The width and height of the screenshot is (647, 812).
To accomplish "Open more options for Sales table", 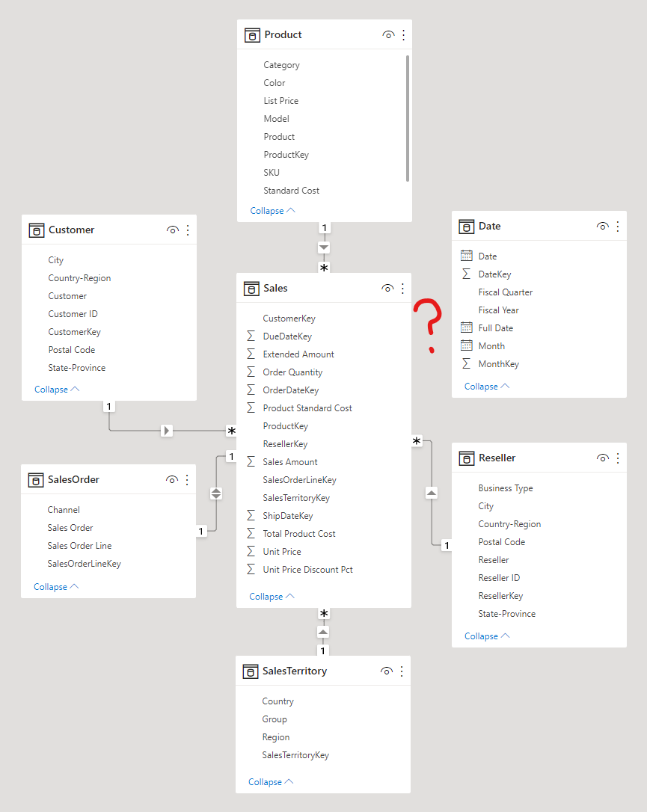I will pos(403,288).
